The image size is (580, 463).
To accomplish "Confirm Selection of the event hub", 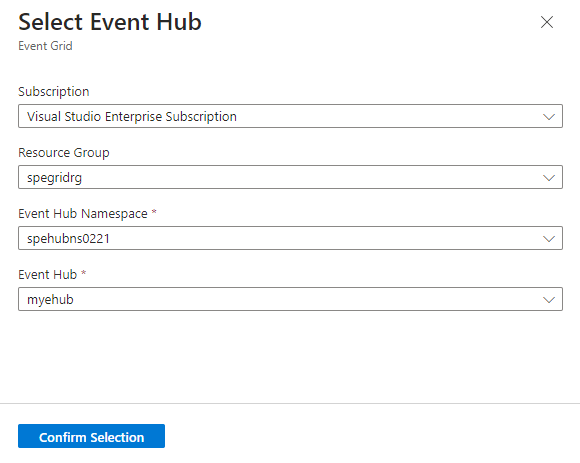I will 91,436.
